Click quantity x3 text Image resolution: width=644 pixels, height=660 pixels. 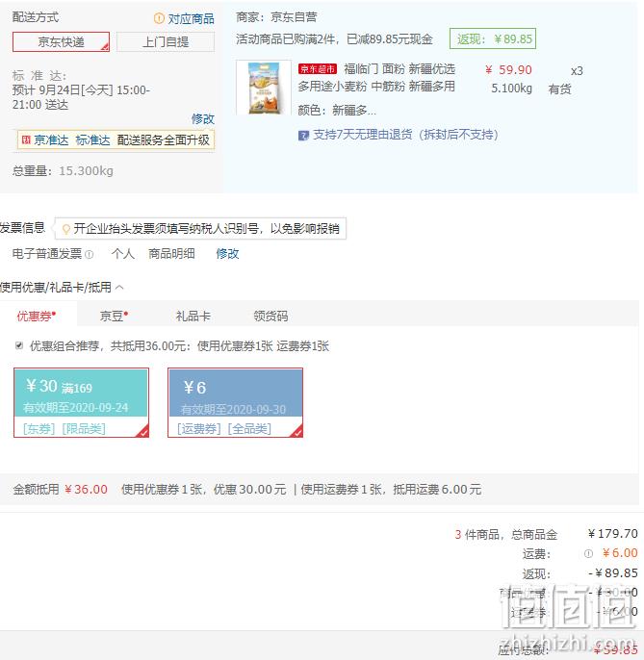pos(577,71)
